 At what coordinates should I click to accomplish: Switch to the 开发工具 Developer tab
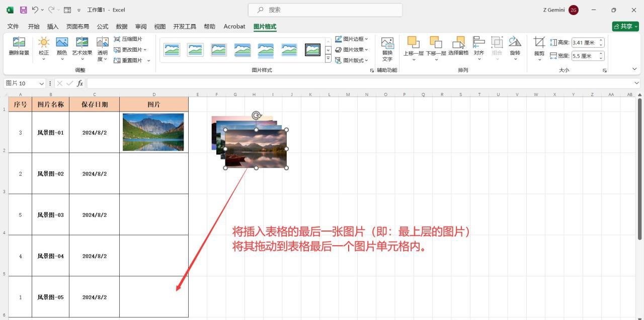point(185,27)
